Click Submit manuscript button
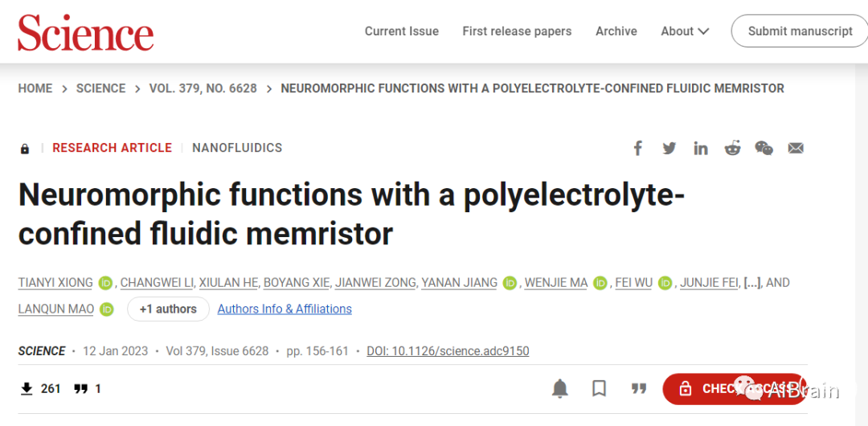This screenshot has width=868, height=426. click(x=800, y=31)
